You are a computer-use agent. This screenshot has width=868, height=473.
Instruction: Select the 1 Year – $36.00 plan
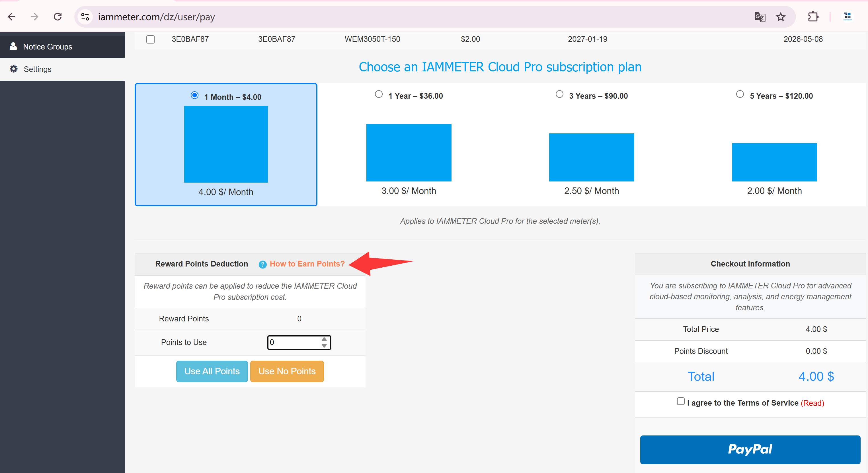pyautogui.click(x=379, y=94)
